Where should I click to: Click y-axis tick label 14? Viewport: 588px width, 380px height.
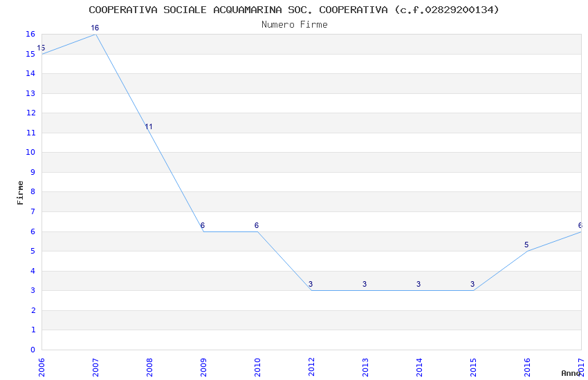30,73
